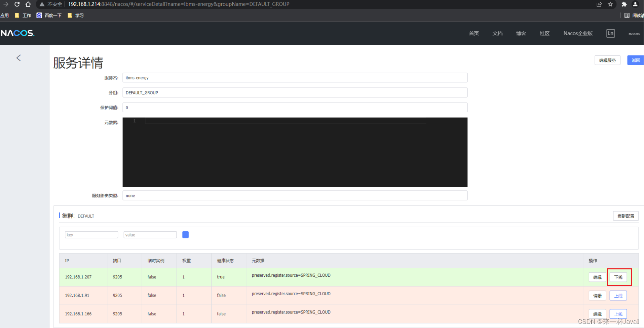Click the share icon in the address bar
The height and width of the screenshot is (328, 644).
(x=600, y=4)
